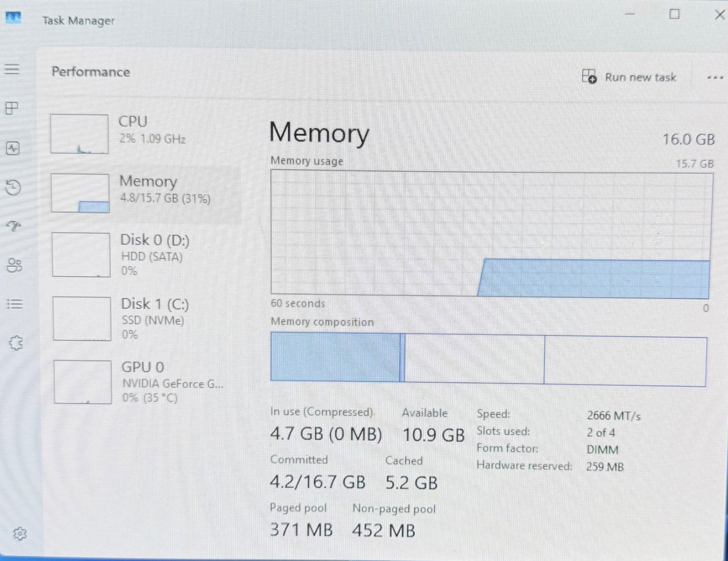728x561 pixels.
Task: Click the 4.2/16.7 GB committed value
Action: pyautogui.click(x=317, y=482)
